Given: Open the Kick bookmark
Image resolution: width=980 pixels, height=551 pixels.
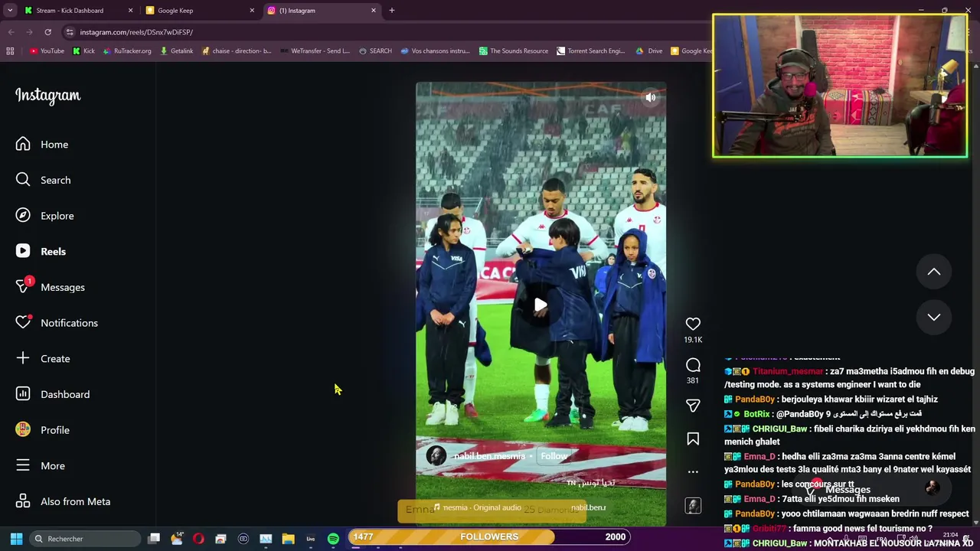Looking at the screenshot, I should (83, 51).
